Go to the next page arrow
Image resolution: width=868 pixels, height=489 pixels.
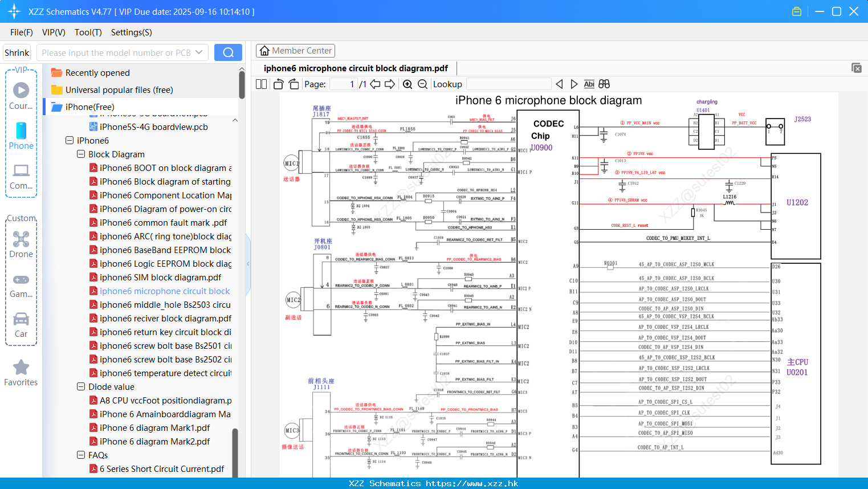[390, 84]
